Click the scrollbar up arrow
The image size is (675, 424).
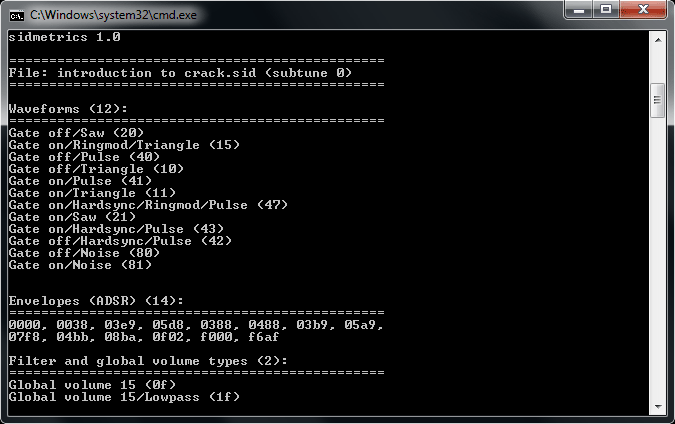point(658,40)
